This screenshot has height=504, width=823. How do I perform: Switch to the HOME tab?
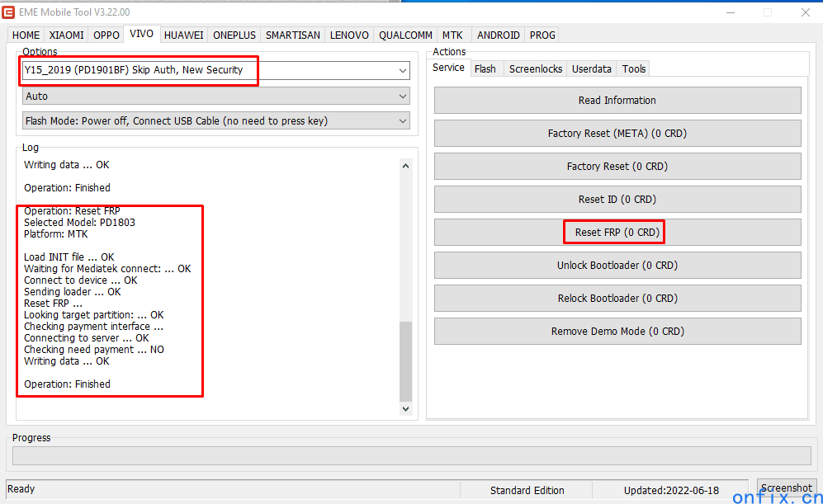coord(26,35)
